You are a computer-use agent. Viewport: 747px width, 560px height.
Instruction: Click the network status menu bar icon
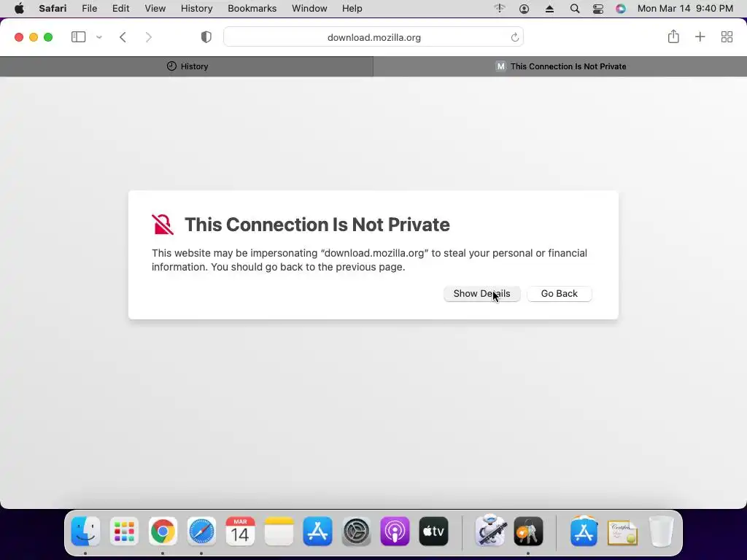499,8
